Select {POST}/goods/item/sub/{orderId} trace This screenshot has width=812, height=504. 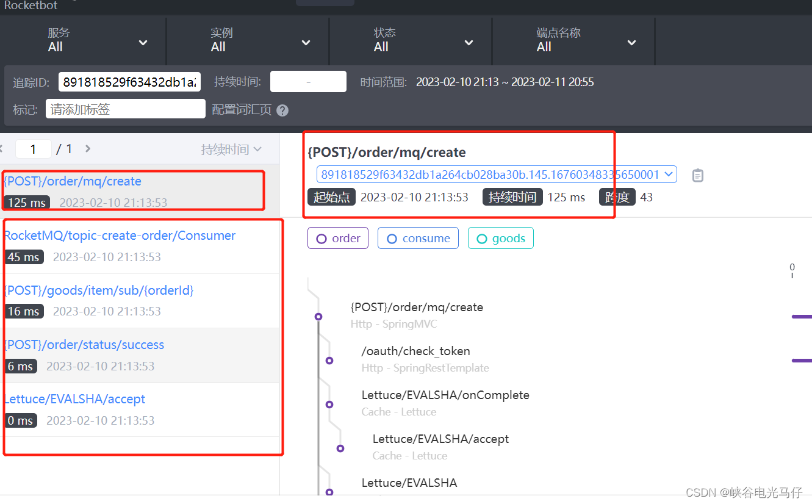tap(140, 300)
